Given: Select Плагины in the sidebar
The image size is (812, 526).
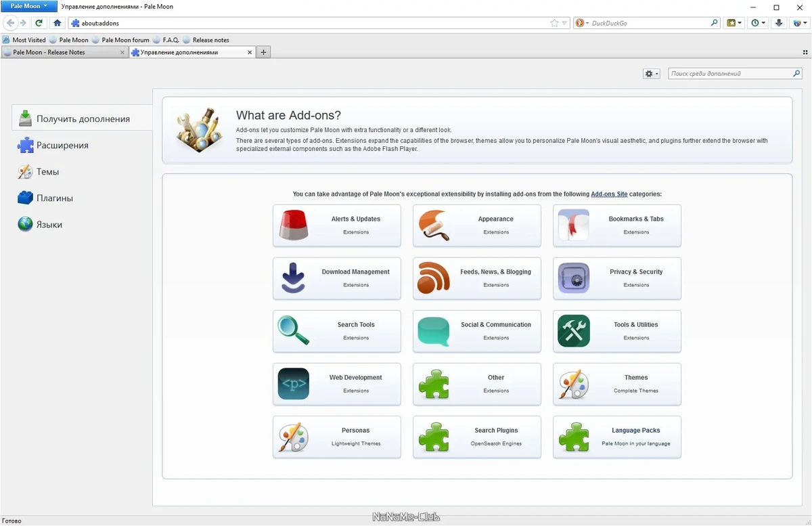Looking at the screenshot, I should tap(55, 198).
